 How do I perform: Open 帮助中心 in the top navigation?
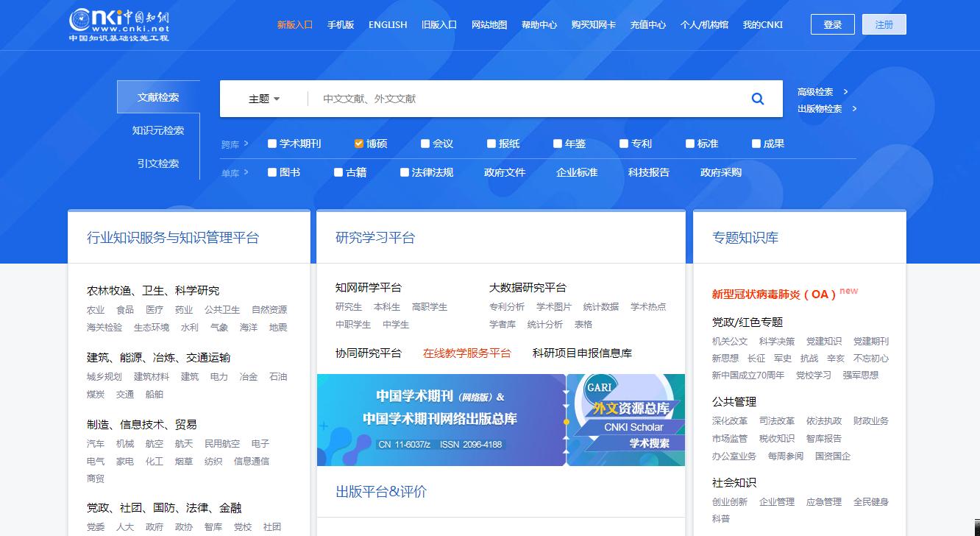pos(539,24)
